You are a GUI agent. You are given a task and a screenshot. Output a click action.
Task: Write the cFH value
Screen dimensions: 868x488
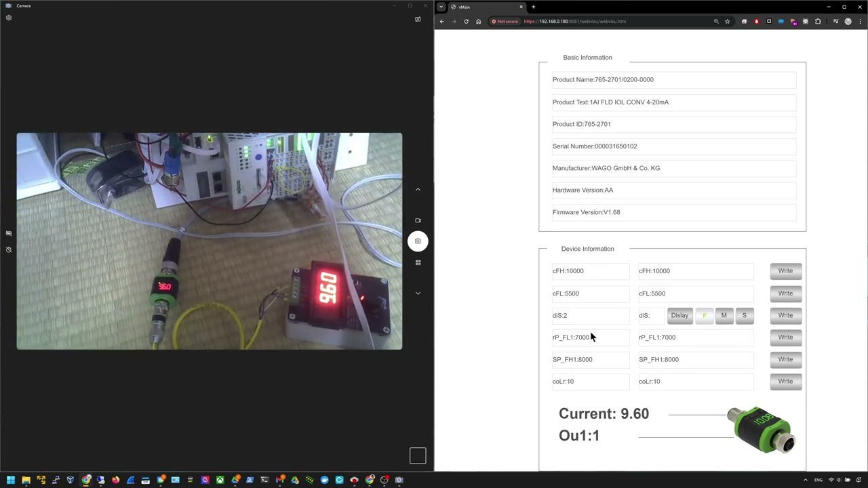click(x=785, y=271)
